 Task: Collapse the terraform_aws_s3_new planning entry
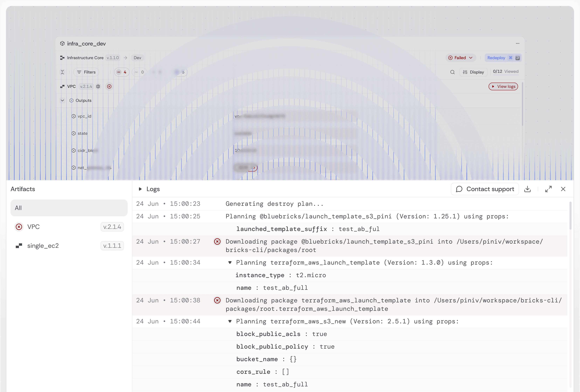point(230,321)
